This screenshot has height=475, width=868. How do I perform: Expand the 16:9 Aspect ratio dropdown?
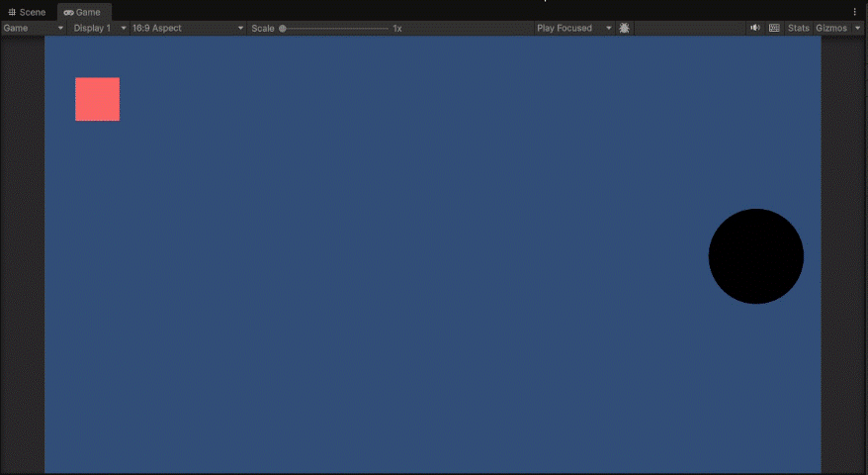click(x=188, y=28)
